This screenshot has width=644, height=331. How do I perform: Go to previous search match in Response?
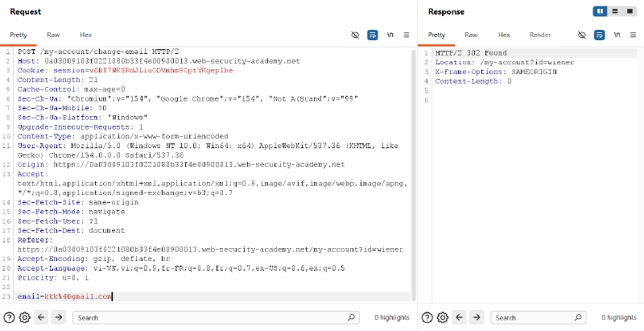pos(459,317)
